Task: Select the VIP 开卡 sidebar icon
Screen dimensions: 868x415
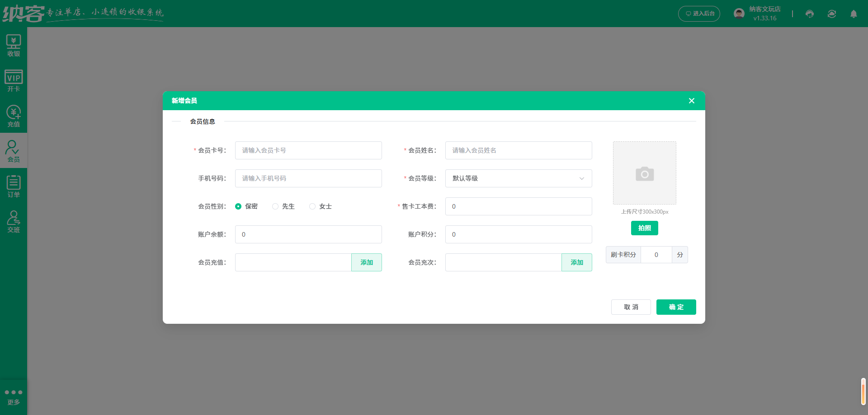Action: 14,80
